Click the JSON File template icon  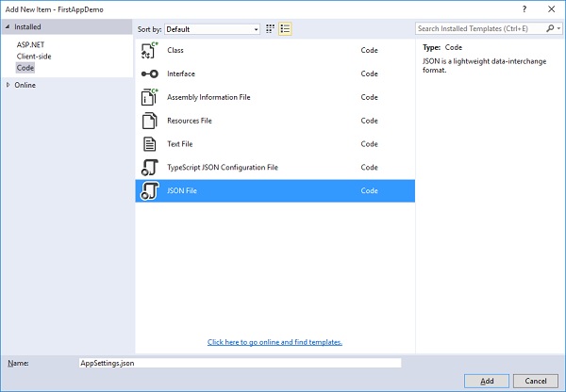[148, 191]
